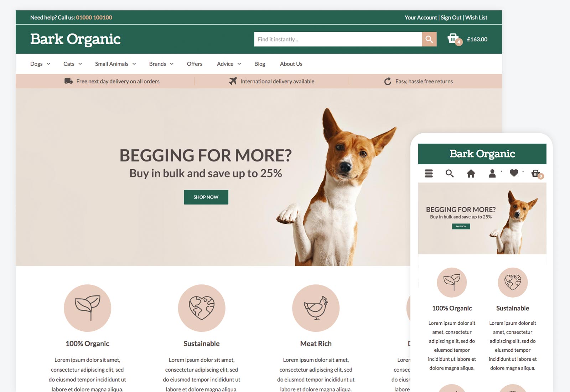The height and width of the screenshot is (392, 570).
Task: Tap the mobile basket icon
Action: tap(537, 174)
